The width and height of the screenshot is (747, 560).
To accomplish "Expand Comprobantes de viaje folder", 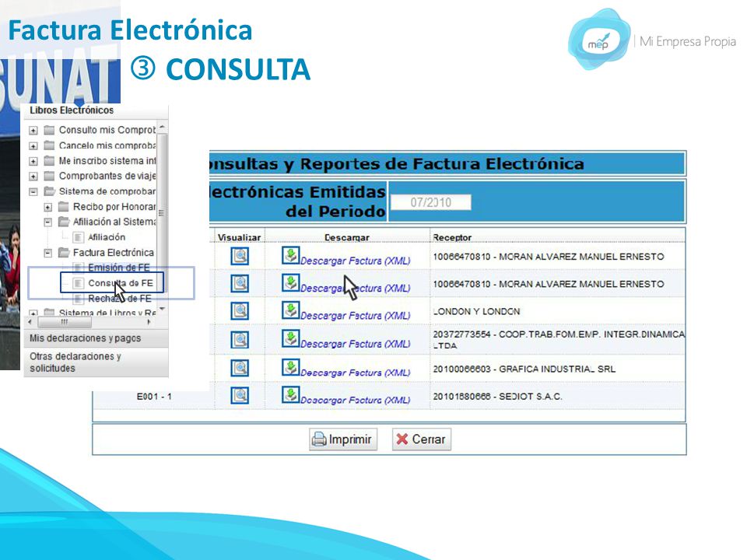I will (33, 177).
